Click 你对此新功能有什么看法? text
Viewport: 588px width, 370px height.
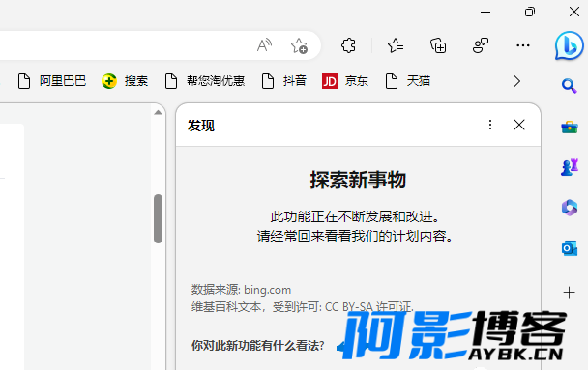pyautogui.click(x=257, y=345)
